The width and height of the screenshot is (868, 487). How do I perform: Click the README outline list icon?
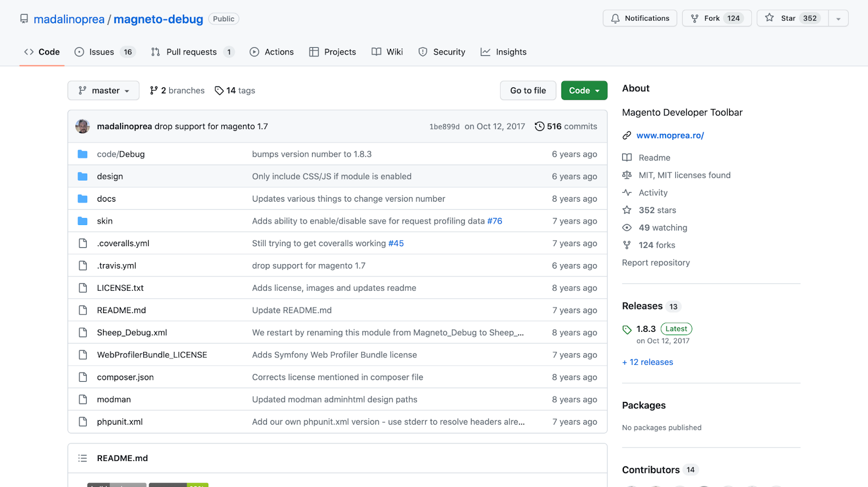pos(82,458)
